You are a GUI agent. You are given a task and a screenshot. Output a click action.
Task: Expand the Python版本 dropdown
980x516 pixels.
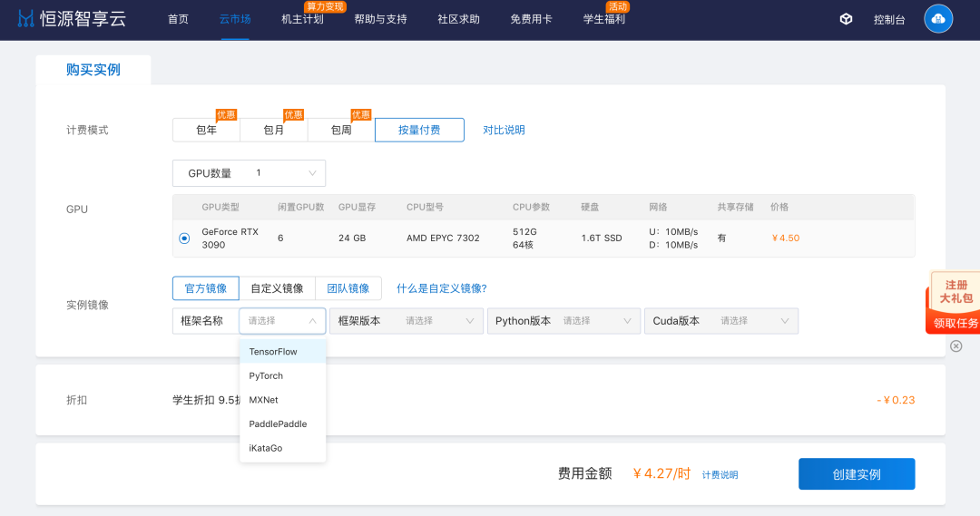[563, 320]
